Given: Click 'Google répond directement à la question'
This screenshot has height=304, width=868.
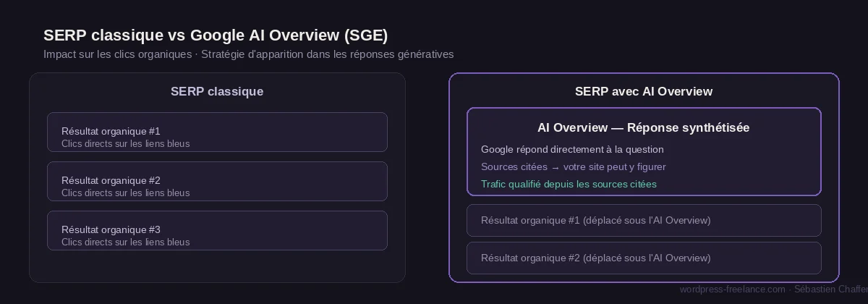Looking at the screenshot, I should pyautogui.click(x=572, y=149).
